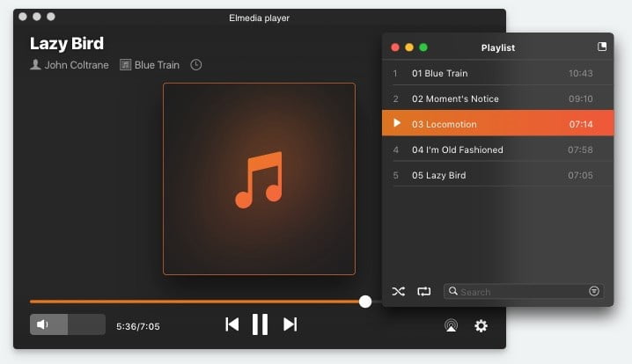Zoom the Playlist window with green button
Screen dimensions: 632x364
[x=423, y=47]
